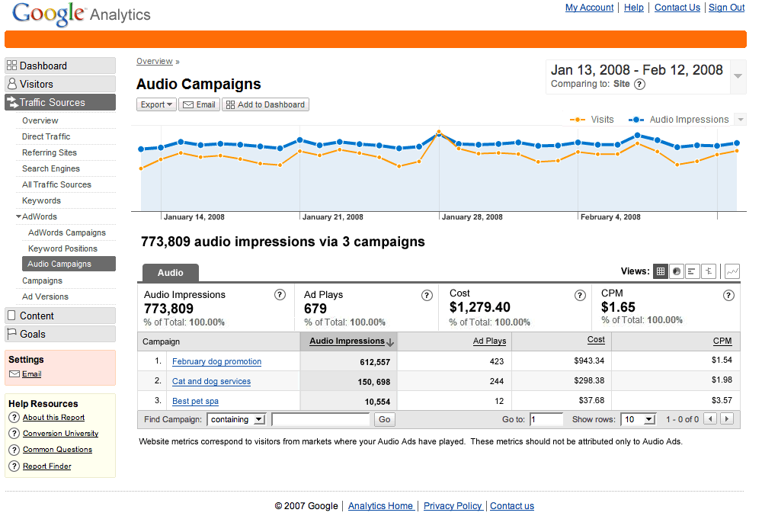The width and height of the screenshot is (762, 532).
Task: Click the Content page icon in sidebar
Action: pos(12,315)
